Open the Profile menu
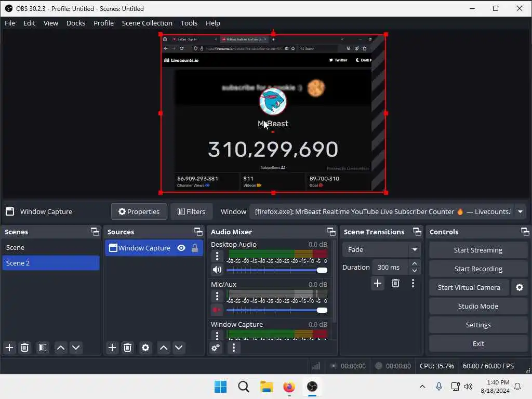This screenshot has height=399, width=532. [x=103, y=23]
